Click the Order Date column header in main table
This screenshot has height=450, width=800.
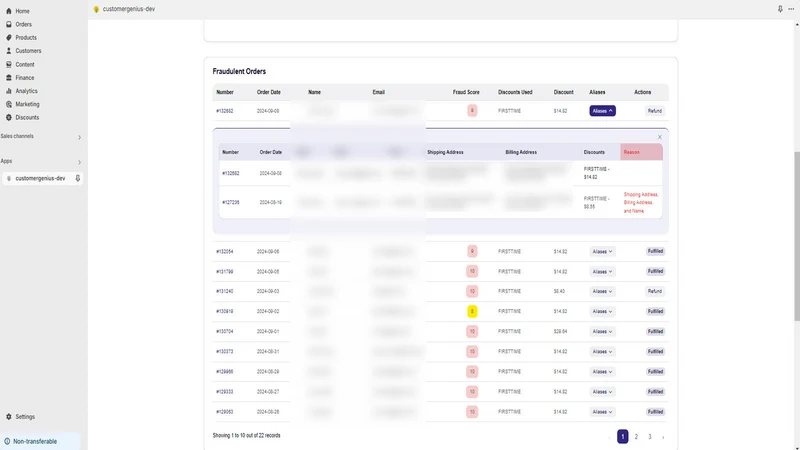point(268,92)
